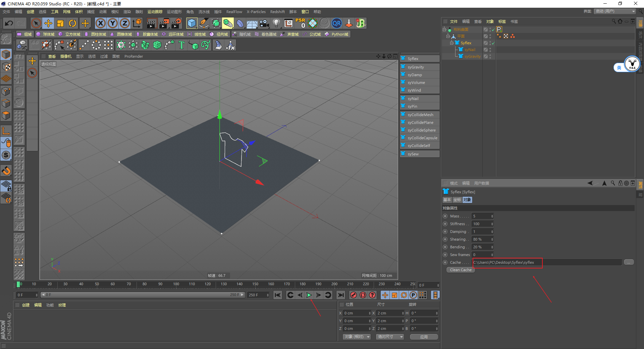Toggle X axis lock button
The width and height of the screenshot is (644, 349).
[100, 23]
